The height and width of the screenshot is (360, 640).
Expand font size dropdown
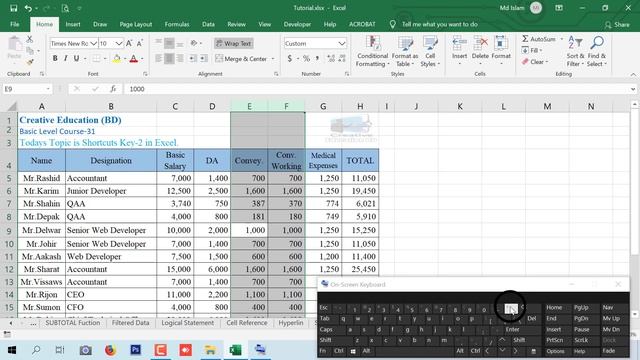118,43
